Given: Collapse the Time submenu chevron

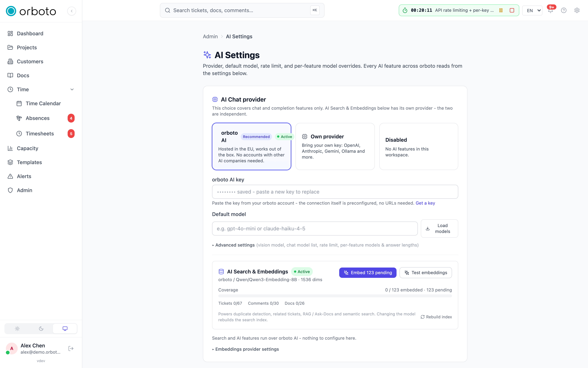Looking at the screenshot, I should pyautogui.click(x=72, y=89).
